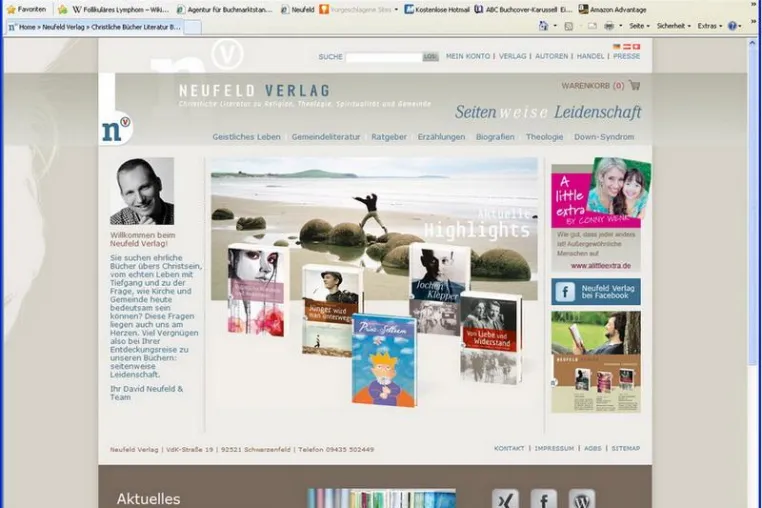Click in the Suche search field
Image resolution: width=762 pixels, height=508 pixels.
coord(383,57)
